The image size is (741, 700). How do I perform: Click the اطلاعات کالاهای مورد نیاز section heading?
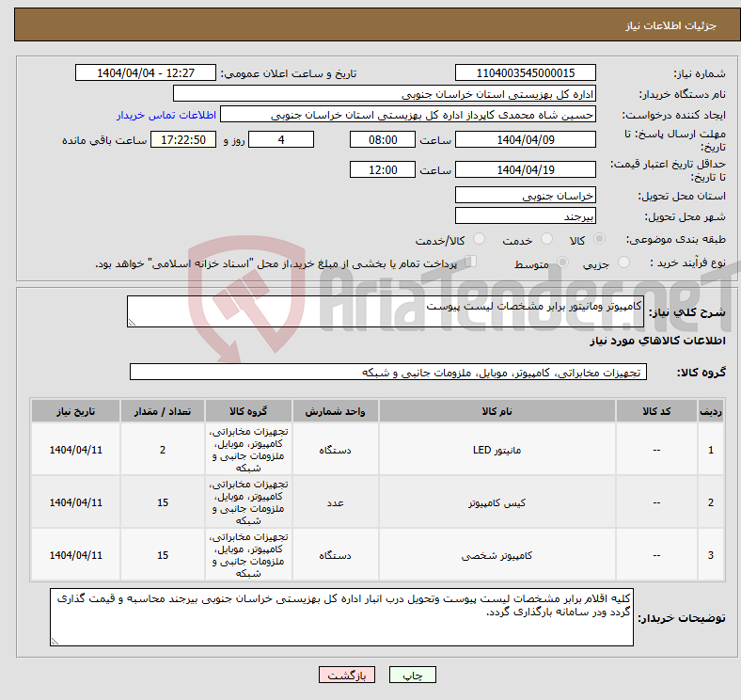tap(657, 341)
